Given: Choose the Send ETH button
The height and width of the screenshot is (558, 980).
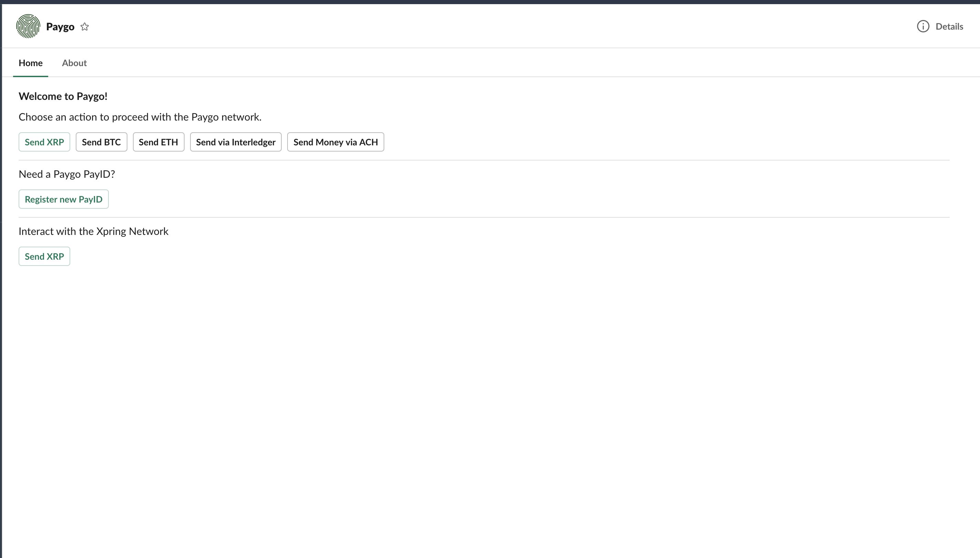Looking at the screenshot, I should [158, 142].
